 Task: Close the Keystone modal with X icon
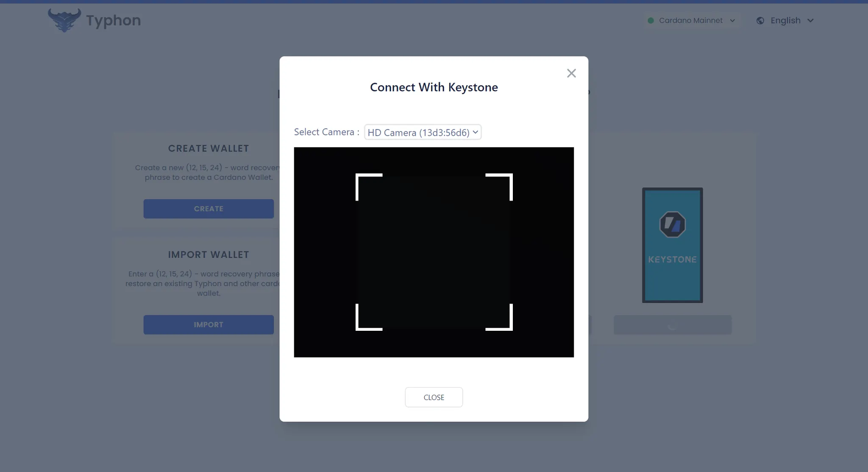[571, 73]
